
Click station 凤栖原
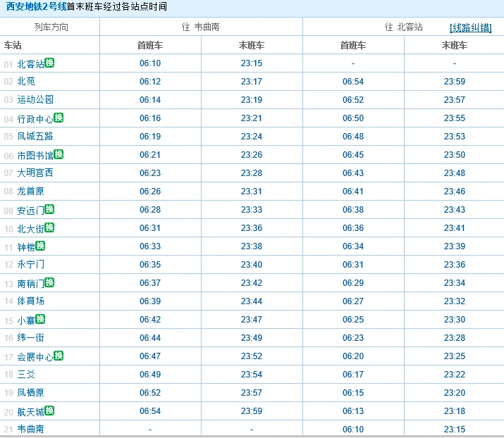point(30,392)
